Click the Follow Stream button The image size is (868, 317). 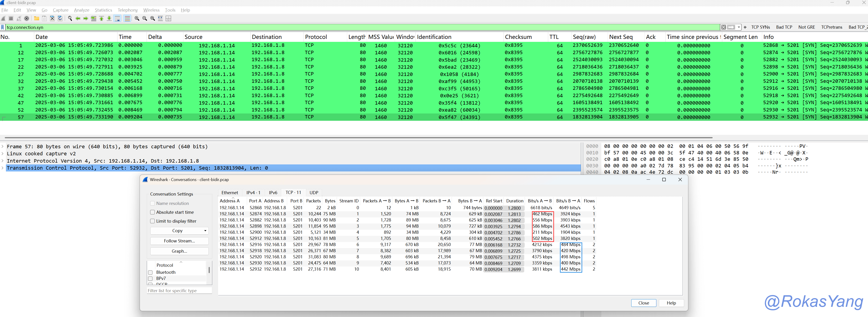pos(179,241)
